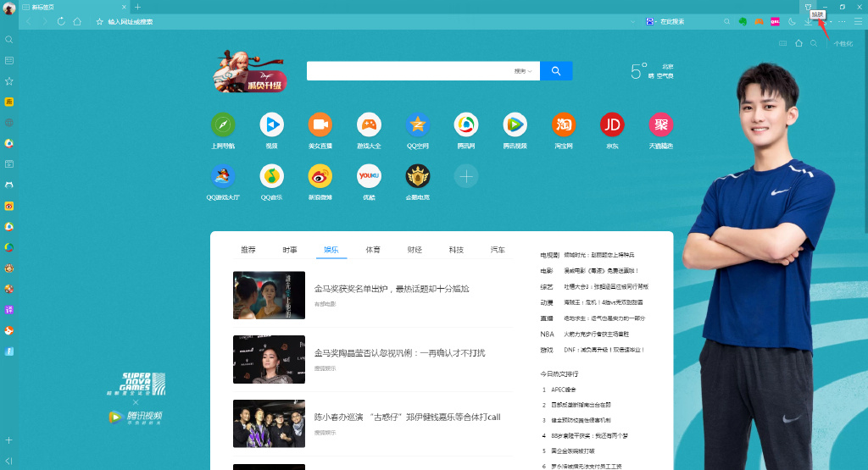The image size is (868, 470).
Task: Open the hamburger main menu
Action: pos(858,21)
